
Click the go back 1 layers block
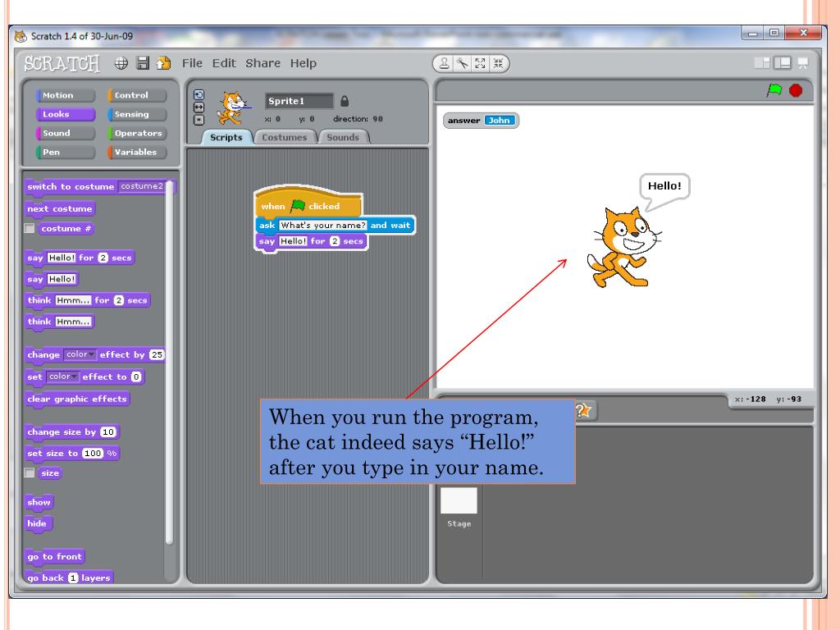[69, 577]
